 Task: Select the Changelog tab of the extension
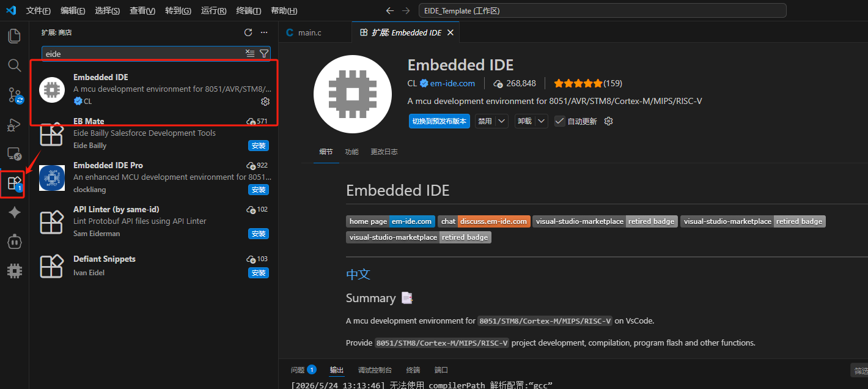[384, 152]
